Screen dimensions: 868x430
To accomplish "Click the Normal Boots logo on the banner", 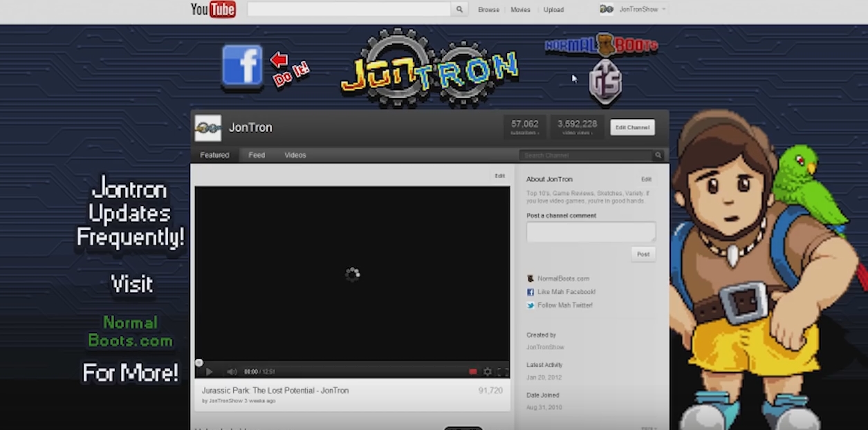I will [x=601, y=45].
